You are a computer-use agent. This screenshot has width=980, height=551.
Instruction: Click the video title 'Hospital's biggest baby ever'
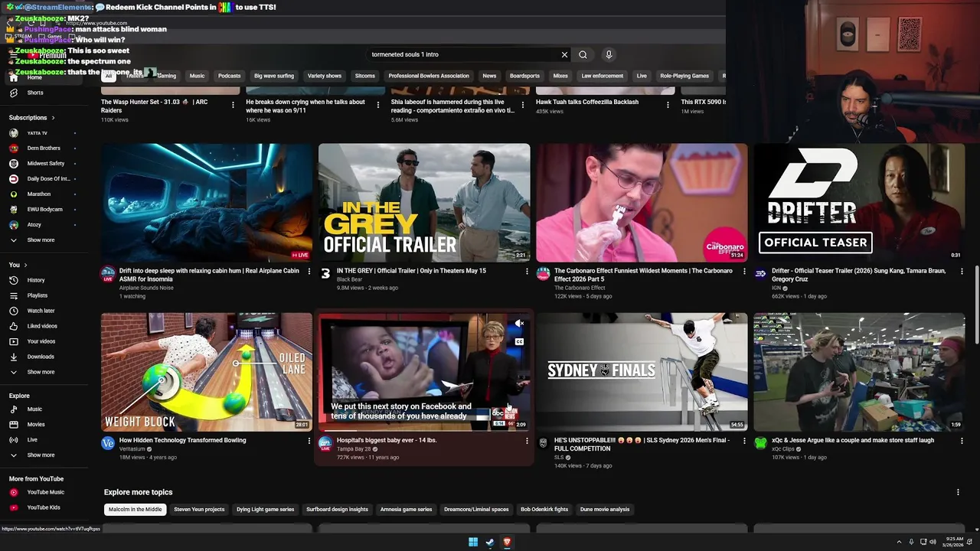point(387,441)
